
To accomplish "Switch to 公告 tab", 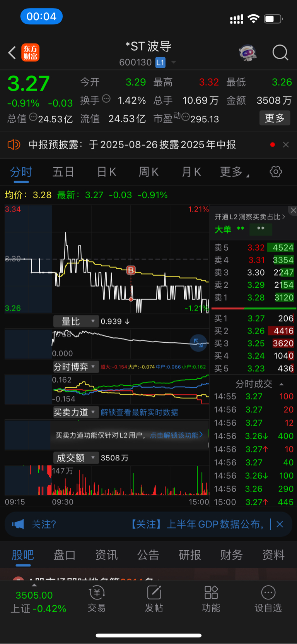I will (x=148, y=555).
